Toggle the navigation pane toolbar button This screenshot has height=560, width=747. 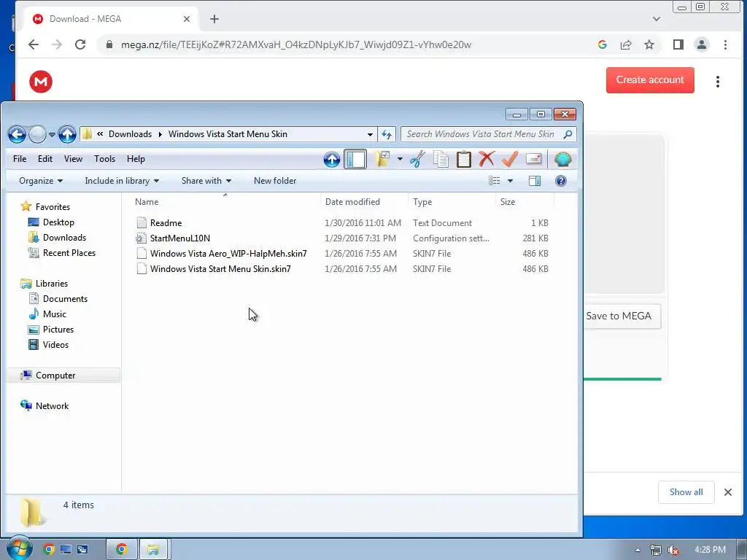point(355,159)
